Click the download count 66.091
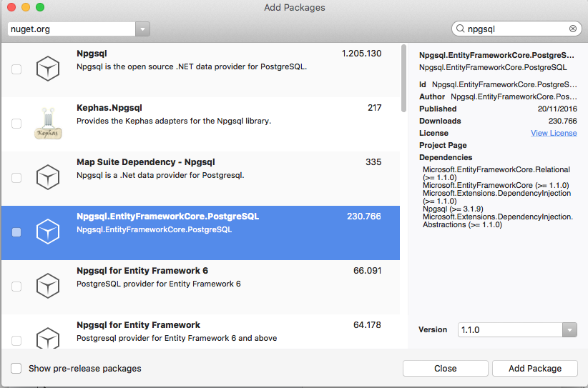 click(x=367, y=271)
